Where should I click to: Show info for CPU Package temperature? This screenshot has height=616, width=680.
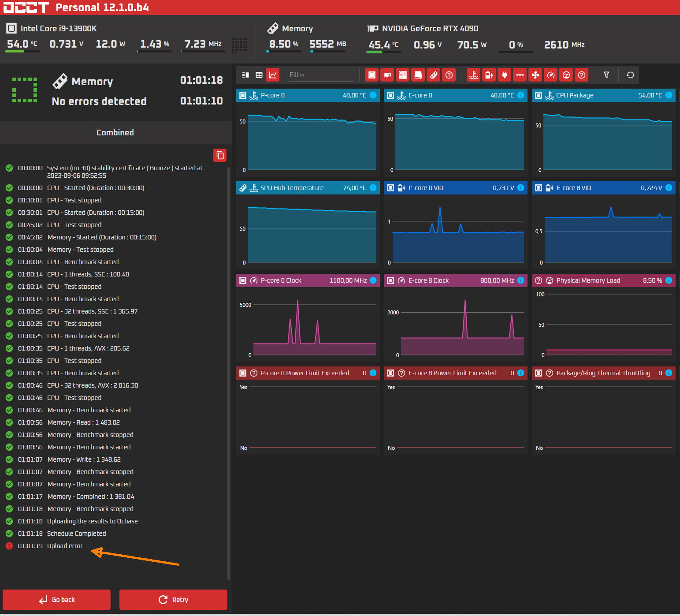pos(669,95)
